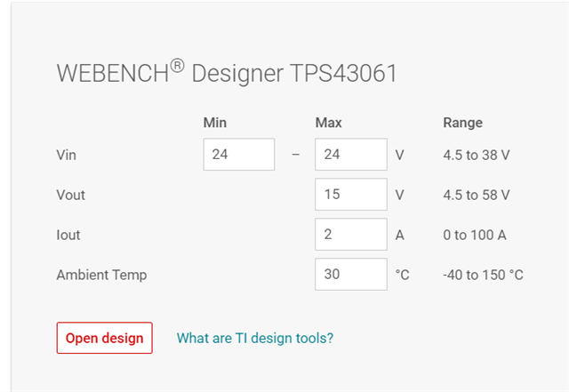The width and height of the screenshot is (569, 392).
Task: Click the Iout row label
Action: coord(68,235)
